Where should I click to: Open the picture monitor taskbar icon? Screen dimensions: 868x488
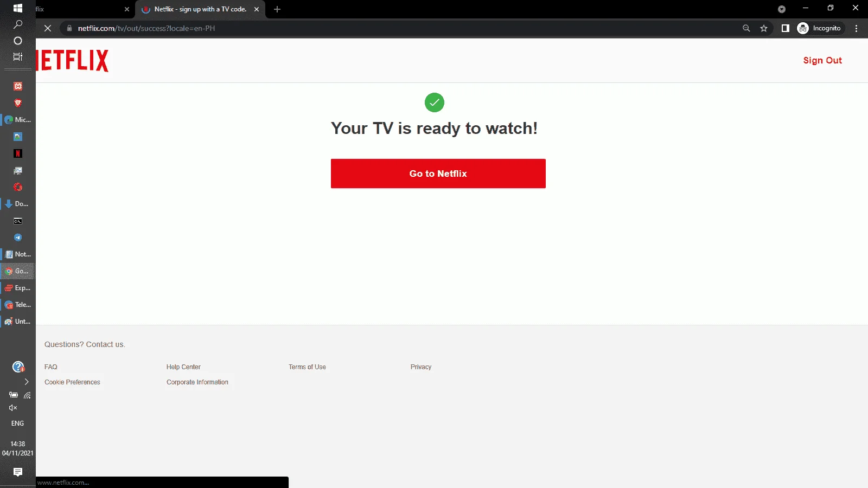(x=17, y=170)
